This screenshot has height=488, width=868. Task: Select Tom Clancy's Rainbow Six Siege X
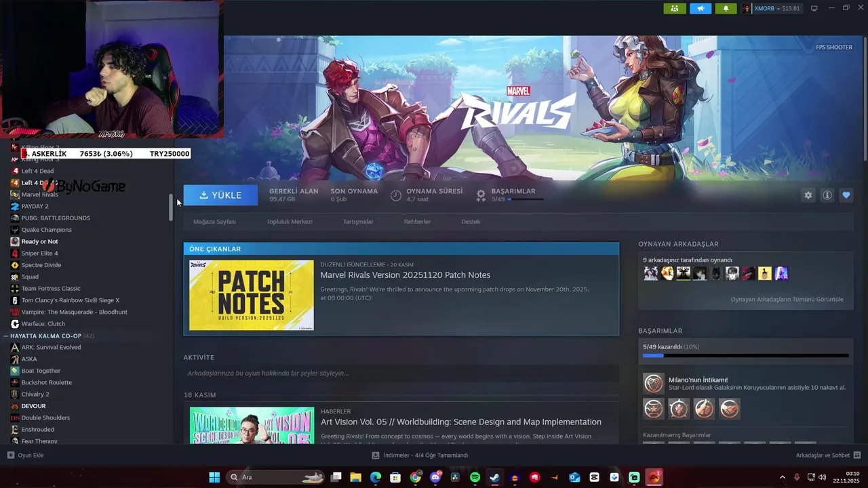tap(70, 300)
